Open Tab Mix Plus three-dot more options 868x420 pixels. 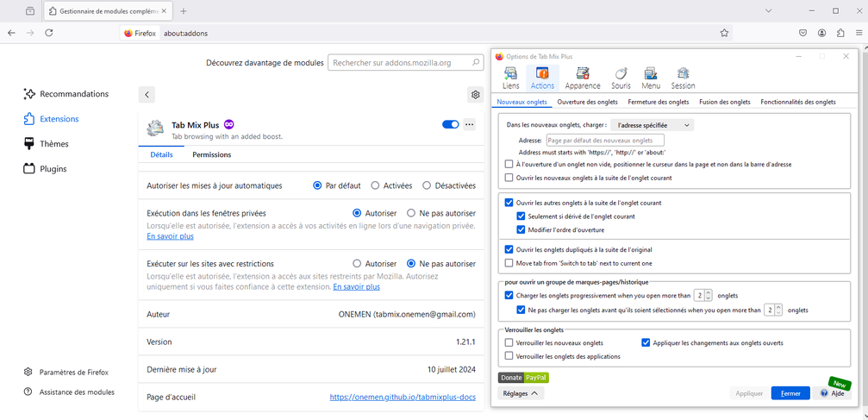tap(469, 124)
